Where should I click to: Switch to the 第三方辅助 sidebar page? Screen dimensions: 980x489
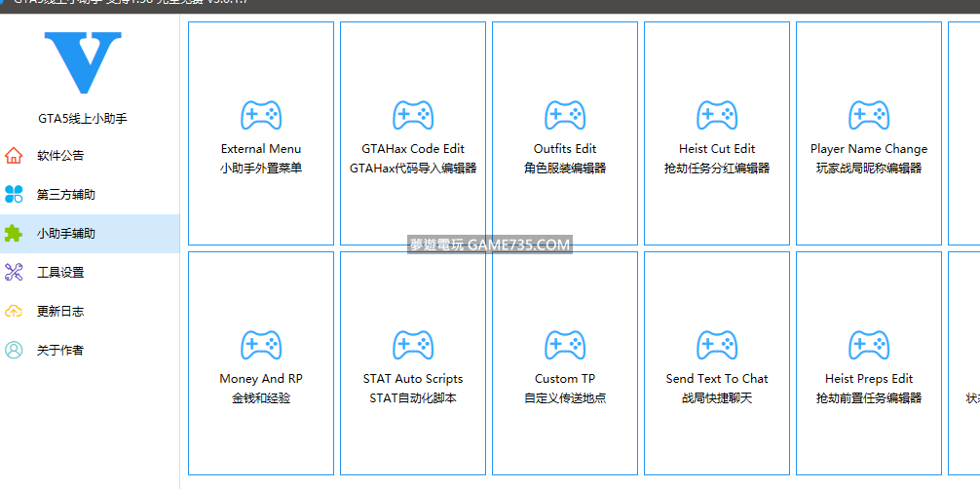click(x=90, y=195)
